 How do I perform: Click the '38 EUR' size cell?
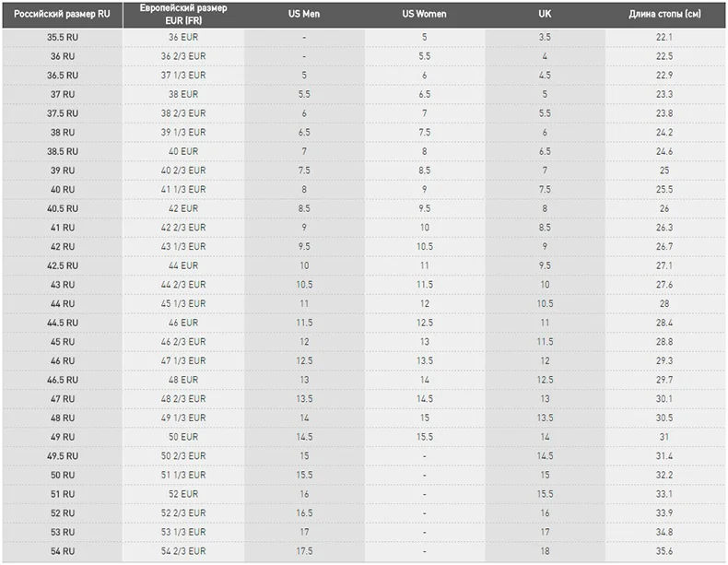[x=183, y=94]
